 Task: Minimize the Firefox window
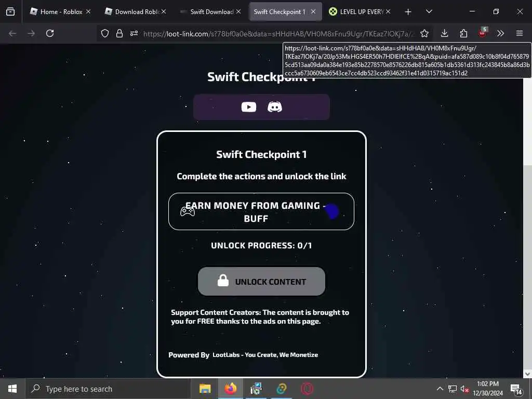pos(472,11)
